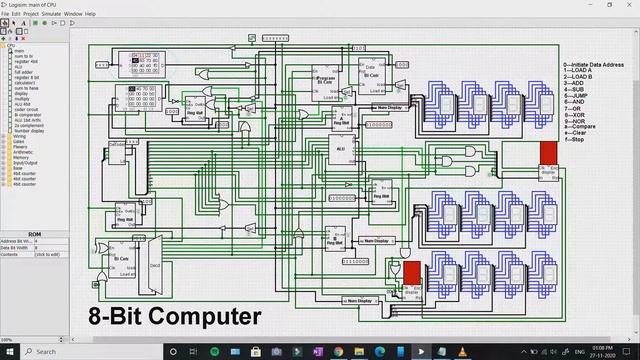
Task: Open VLC media player from taskbar
Action: pyautogui.click(x=462, y=351)
